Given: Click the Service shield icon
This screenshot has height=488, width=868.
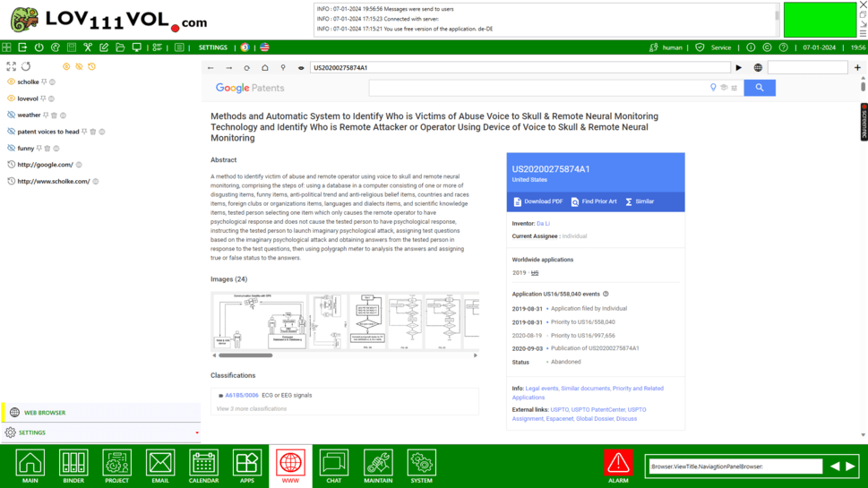Looking at the screenshot, I should [x=700, y=47].
